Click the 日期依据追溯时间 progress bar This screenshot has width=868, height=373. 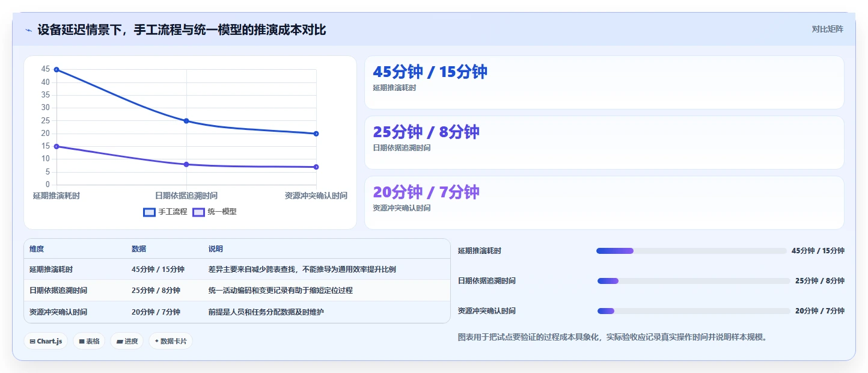[x=693, y=281]
